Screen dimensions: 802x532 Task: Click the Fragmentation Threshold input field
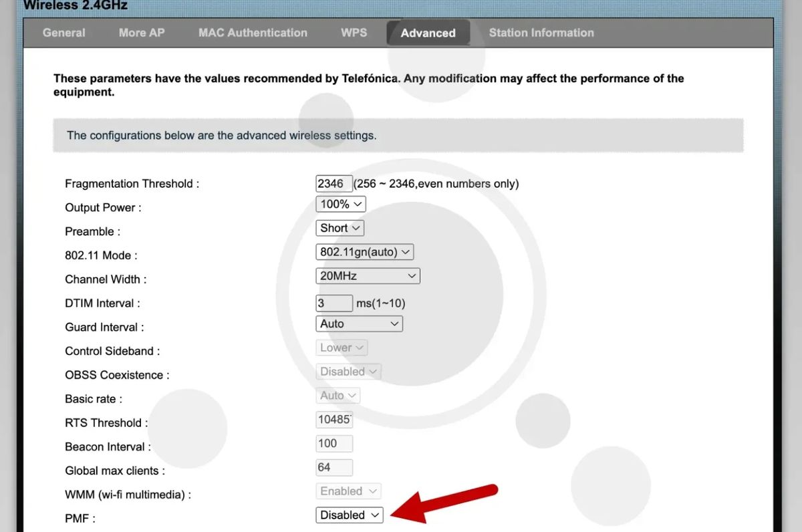pyautogui.click(x=333, y=184)
